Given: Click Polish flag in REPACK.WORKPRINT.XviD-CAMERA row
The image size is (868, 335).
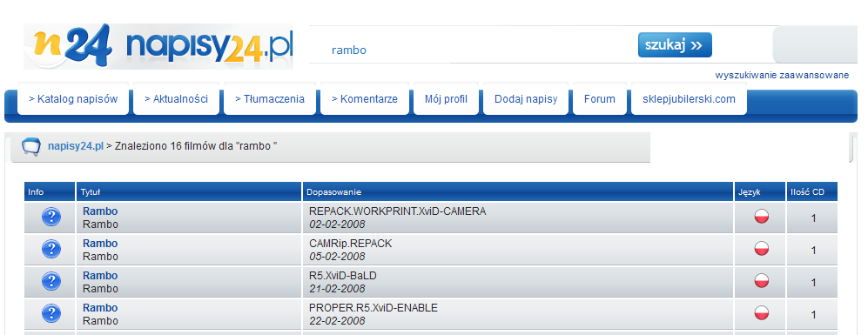Looking at the screenshot, I should coord(762,216).
